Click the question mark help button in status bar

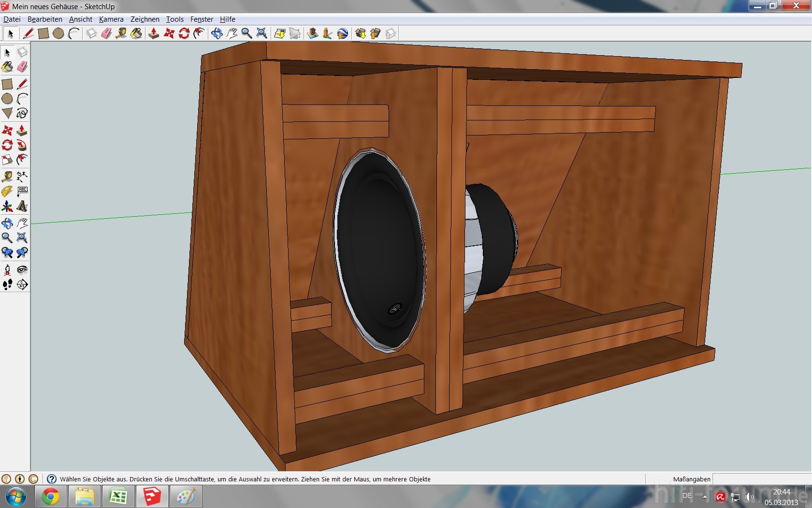(x=52, y=479)
